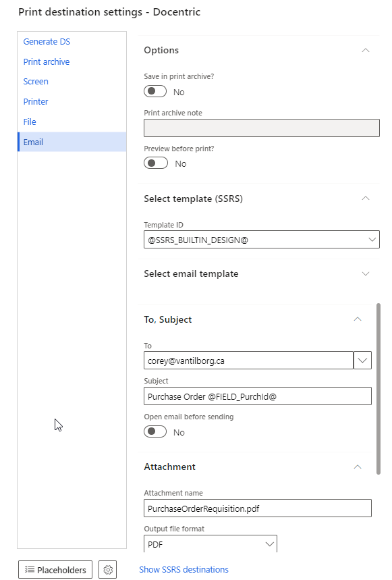The image size is (392, 580).
Task: Enable Preview before print toggle
Action: (156, 163)
